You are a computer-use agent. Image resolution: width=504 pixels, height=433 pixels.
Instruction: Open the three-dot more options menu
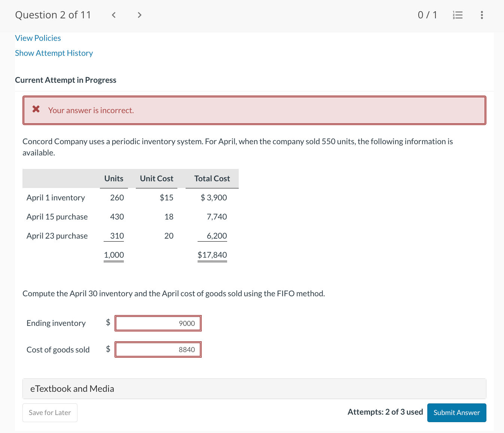tap(482, 15)
